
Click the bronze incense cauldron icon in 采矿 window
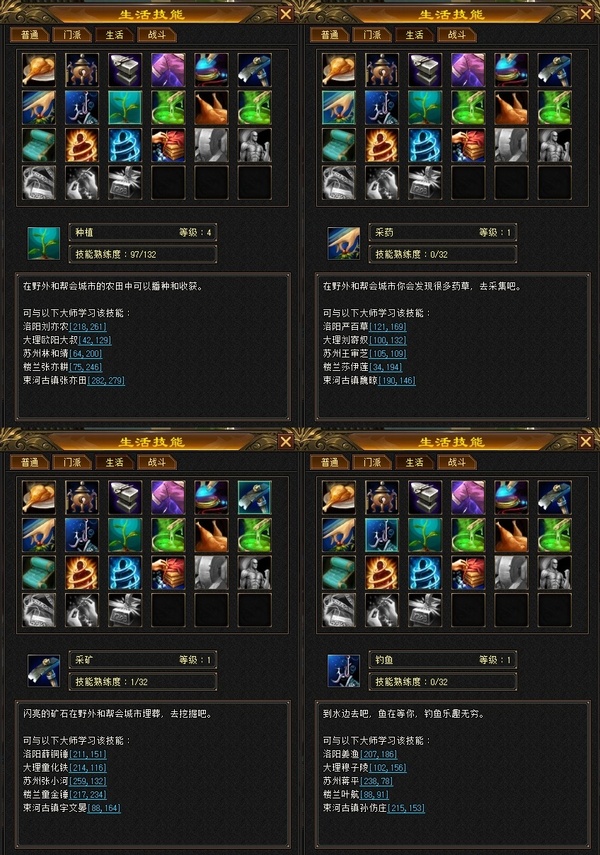click(x=82, y=497)
